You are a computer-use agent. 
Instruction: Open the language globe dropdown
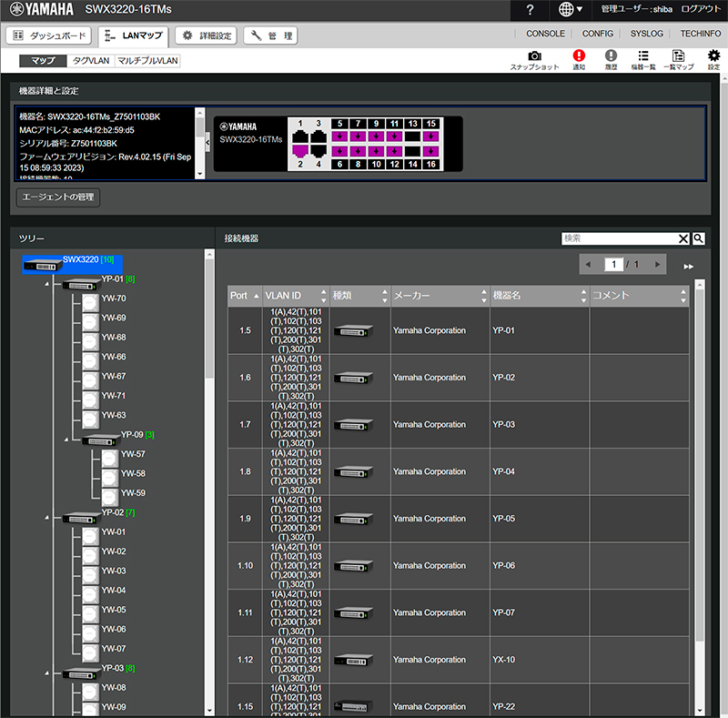point(571,9)
